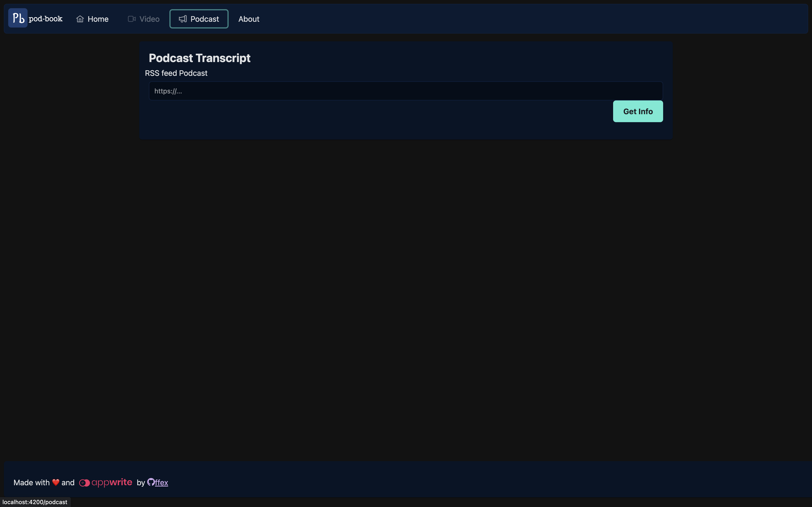The width and height of the screenshot is (812, 507).
Task: Focus the https:// RSS feed input
Action: click(406, 91)
